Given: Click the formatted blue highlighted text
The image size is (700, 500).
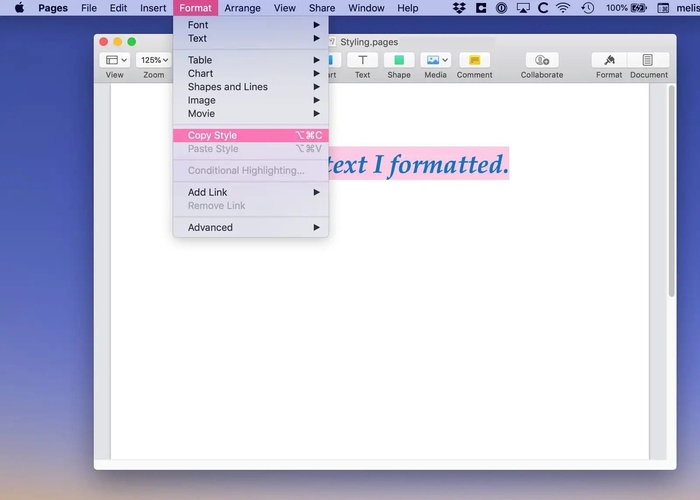Looking at the screenshot, I should pos(417,165).
